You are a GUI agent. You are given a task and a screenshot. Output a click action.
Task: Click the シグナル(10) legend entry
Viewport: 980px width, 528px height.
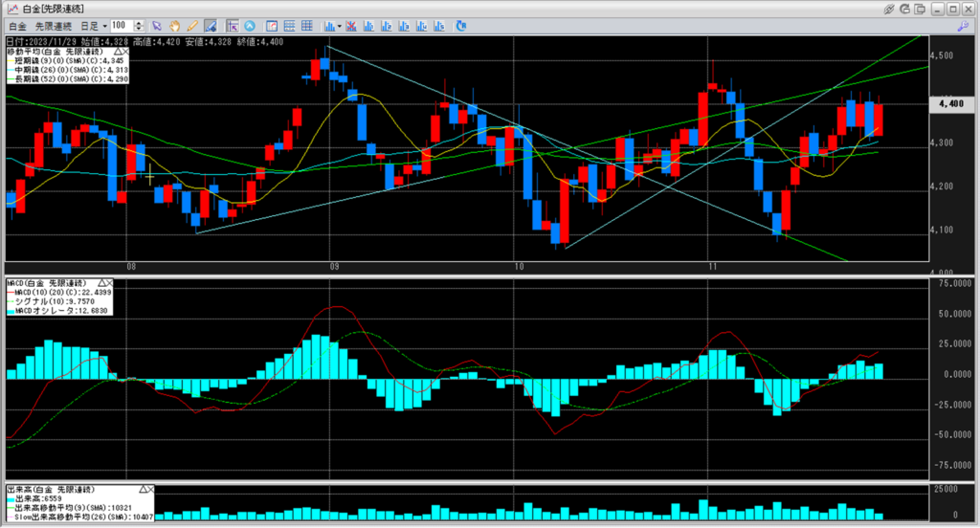tap(52, 301)
